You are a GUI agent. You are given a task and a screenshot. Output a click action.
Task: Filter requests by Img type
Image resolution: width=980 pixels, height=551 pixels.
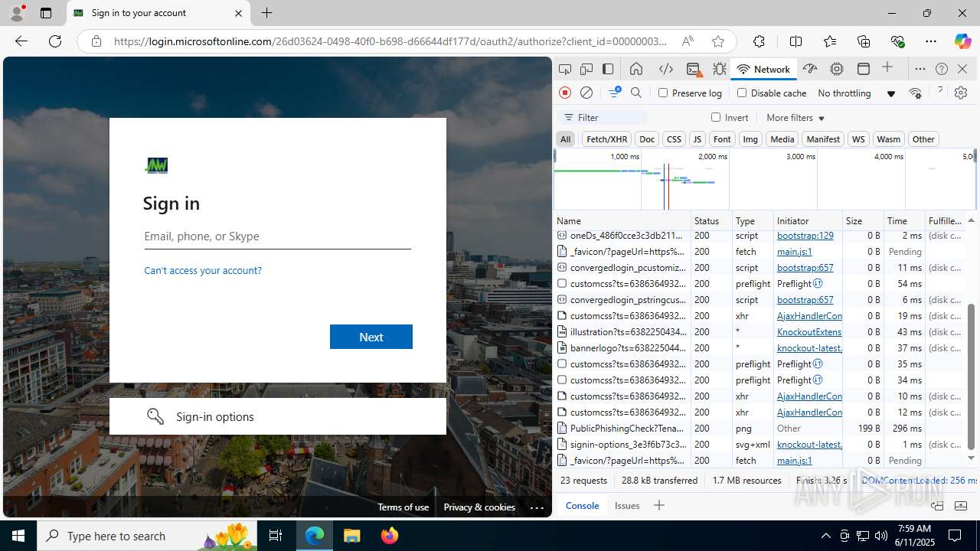750,139
